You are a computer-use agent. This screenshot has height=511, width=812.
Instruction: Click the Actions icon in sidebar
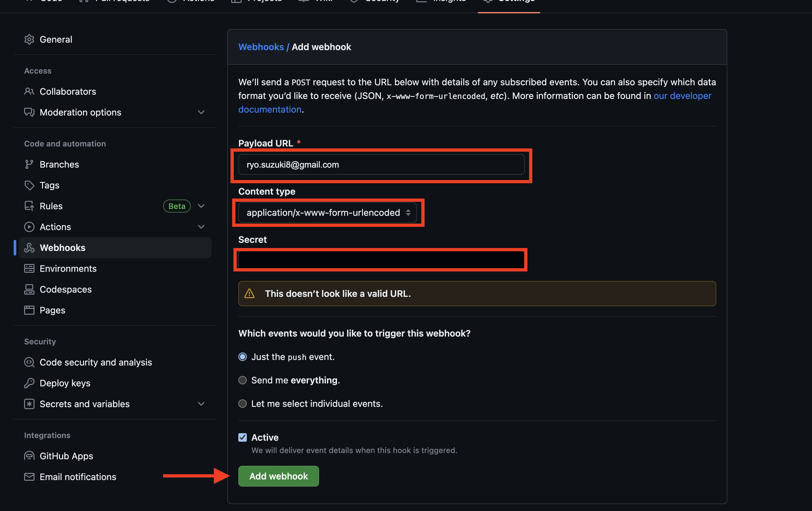tap(29, 227)
